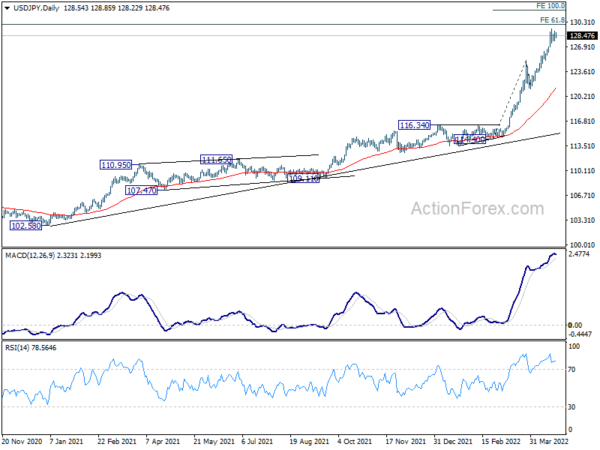Select the RSI axis level 30
This screenshot has width=600, height=450.
pos(572,407)
